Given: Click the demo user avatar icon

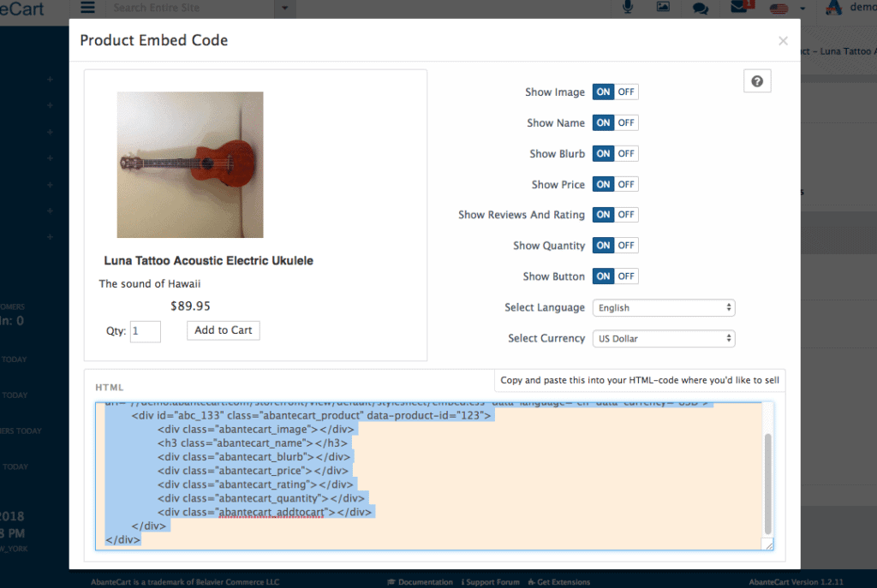Looking at the screenshot, I should tap(833, 7).
